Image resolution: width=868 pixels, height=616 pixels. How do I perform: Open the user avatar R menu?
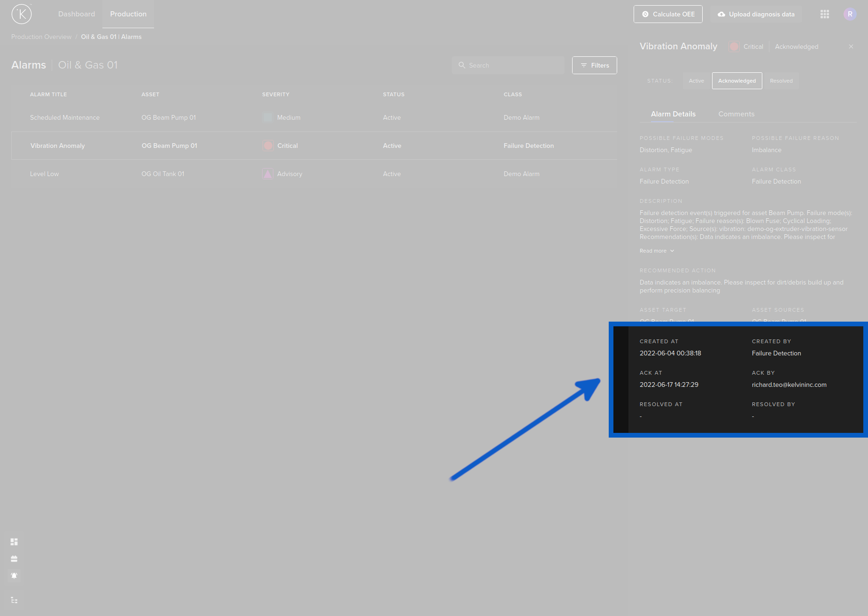pos(850,14)
